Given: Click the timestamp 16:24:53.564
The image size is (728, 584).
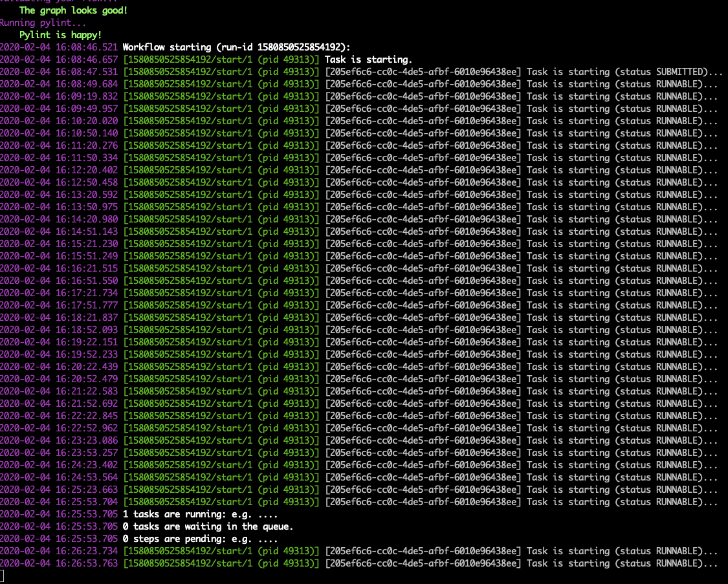Looking at the screenshot, I should [87, 477].
